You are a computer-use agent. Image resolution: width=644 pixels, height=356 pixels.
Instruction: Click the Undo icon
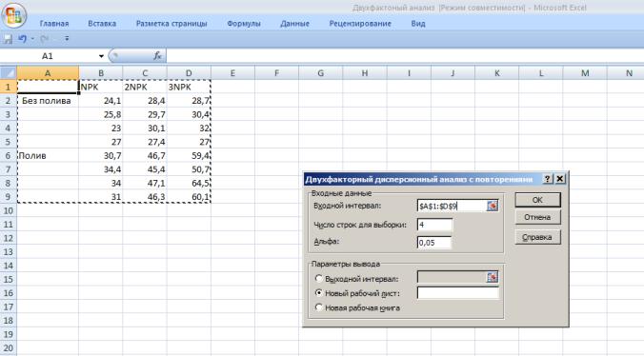click(x=22, y=39)
